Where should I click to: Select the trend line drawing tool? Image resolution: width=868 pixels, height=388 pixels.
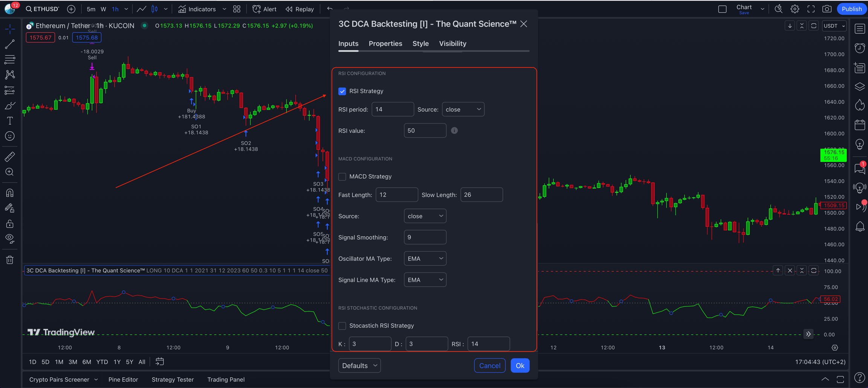(x=10, y=44)
